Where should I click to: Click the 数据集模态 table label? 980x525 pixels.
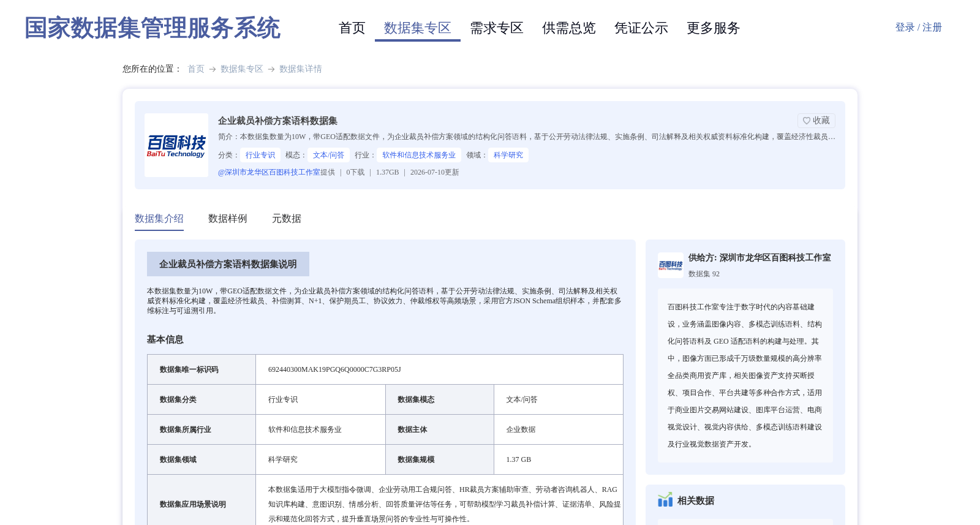tap(416, 399)
